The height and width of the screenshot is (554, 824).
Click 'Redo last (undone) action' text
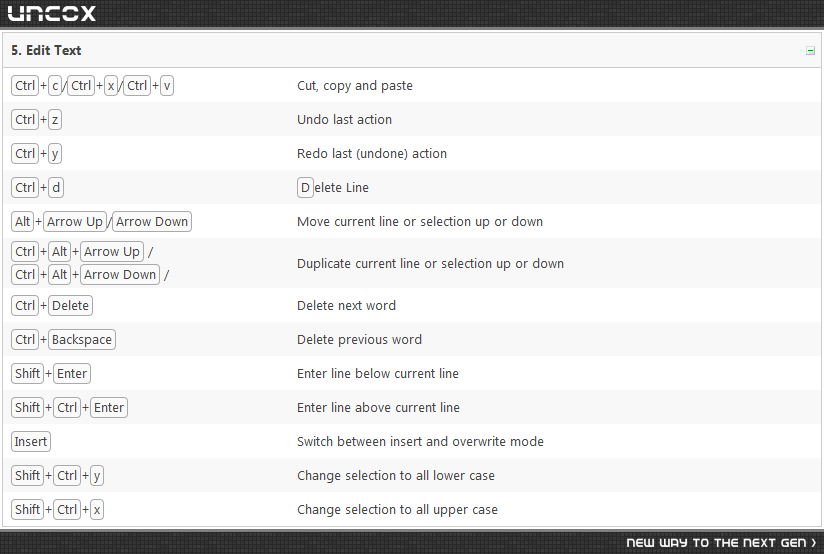pyautogui.click(x=372, y=153)
